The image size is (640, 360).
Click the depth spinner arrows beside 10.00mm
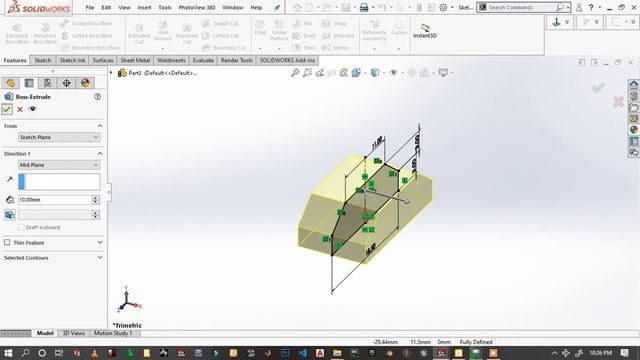coord(96,200)
